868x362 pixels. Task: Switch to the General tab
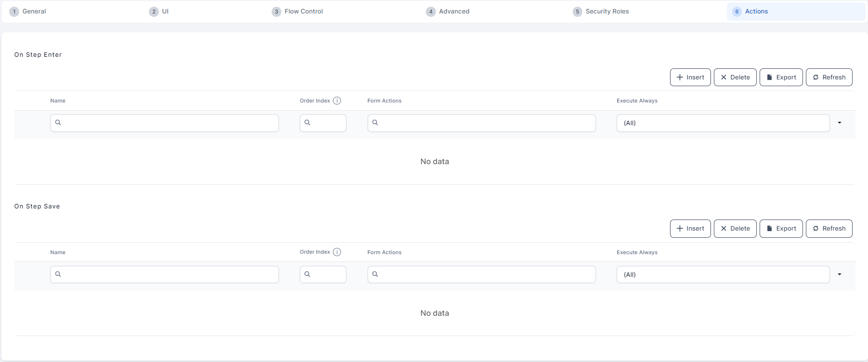[x=34, y=12]
